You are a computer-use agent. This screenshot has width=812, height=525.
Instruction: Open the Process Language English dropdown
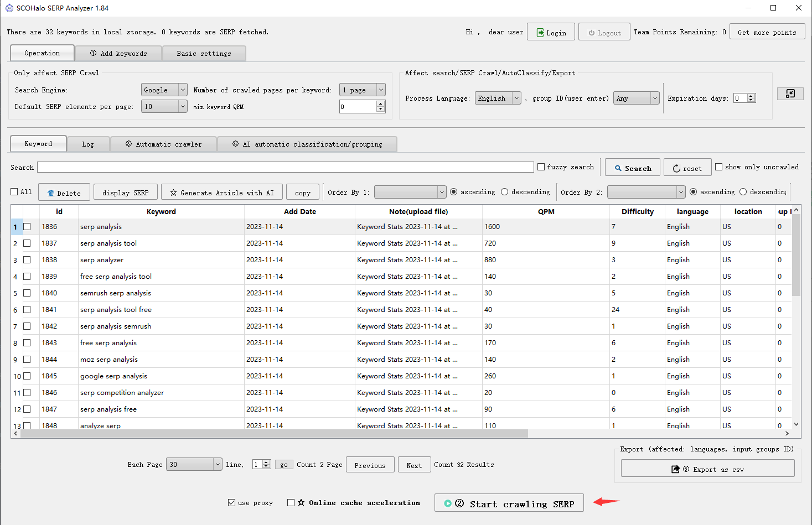(498, 98)
